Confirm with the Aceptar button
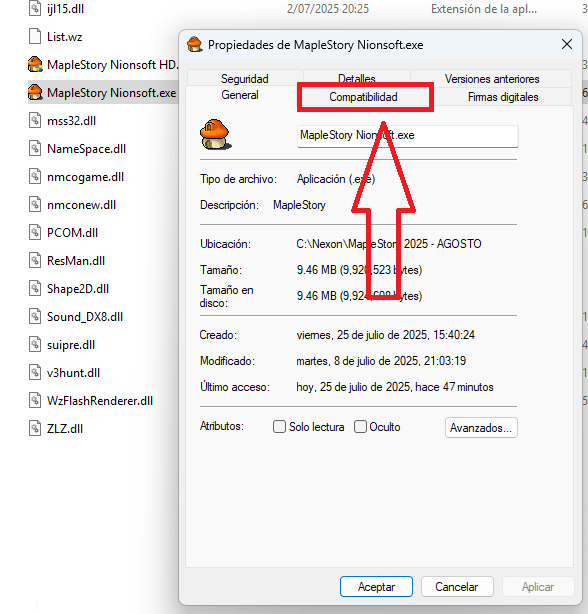Screen dimensions: 588x614 click(376, 587)
